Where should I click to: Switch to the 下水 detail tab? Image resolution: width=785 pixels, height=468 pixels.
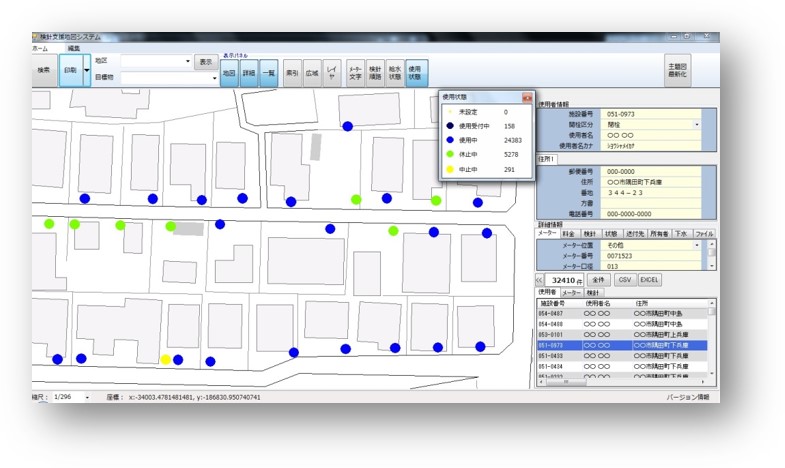pos(681,234)
